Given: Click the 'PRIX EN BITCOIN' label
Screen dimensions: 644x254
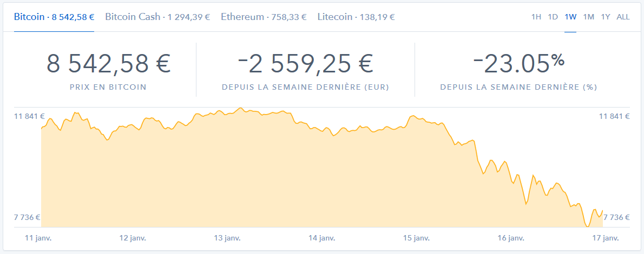Looking at the screenshot, I should tap(108, 87).
